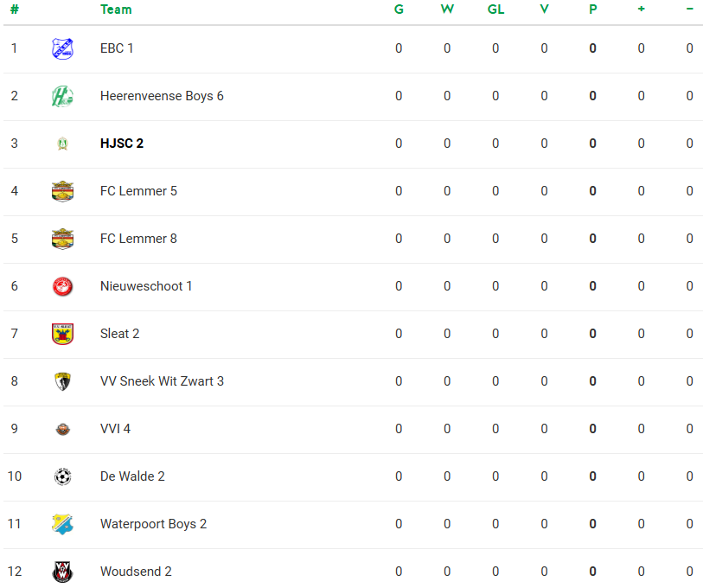Click the Nieuweschoot 1 red logo

62,286
